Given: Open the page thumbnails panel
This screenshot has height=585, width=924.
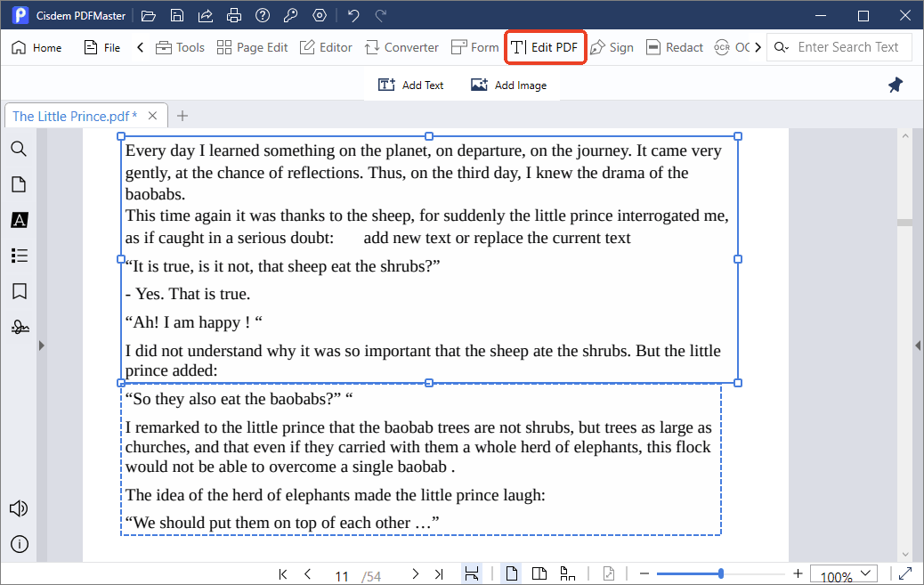Looking at the screenshot, I should (19, 184).
